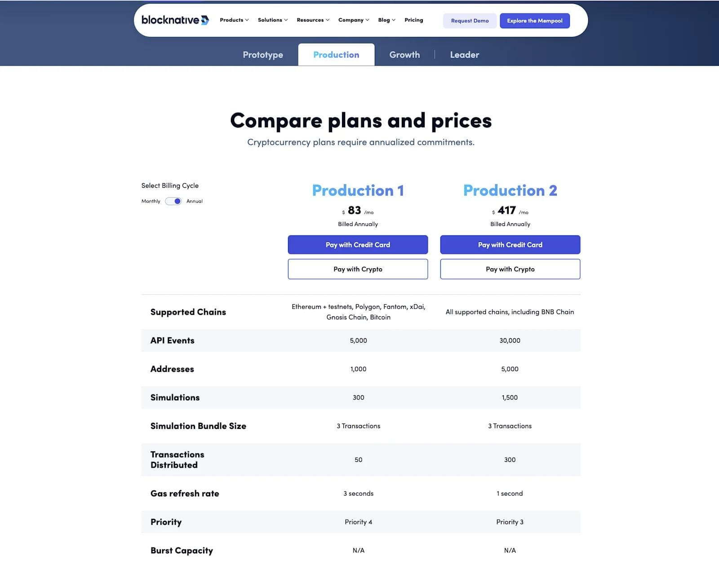Select the Annual billing option
Image resolution: width=719 pixels, height=588 pixels.
tap(194, 201)
